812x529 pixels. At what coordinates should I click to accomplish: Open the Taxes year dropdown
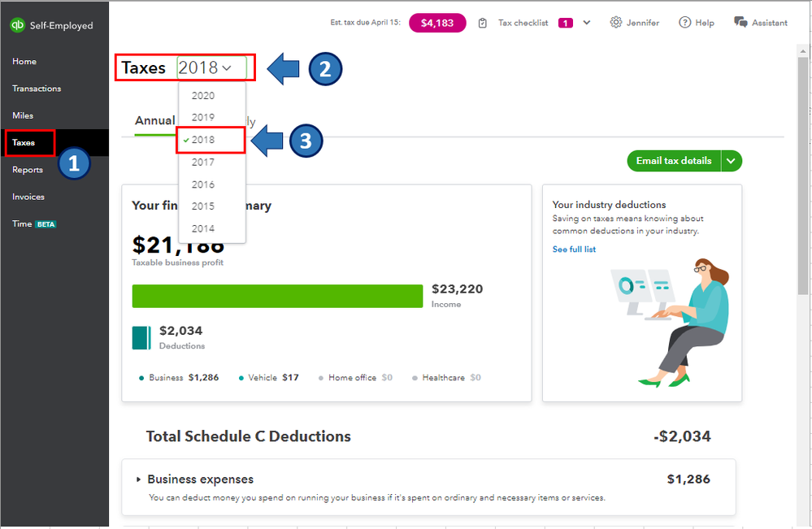click(x=211, y=68)
